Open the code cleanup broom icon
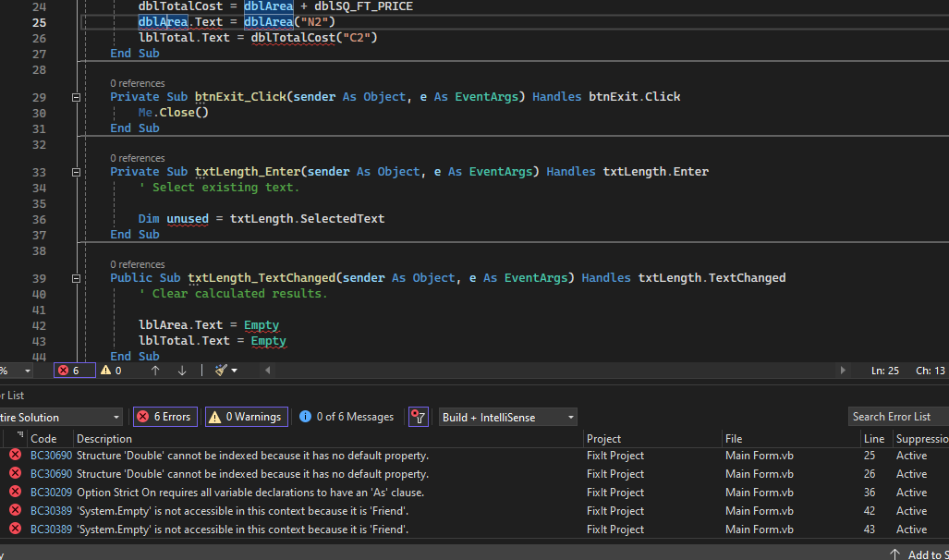The width and height of the screenshot is (949, 560). coord(222,370)
